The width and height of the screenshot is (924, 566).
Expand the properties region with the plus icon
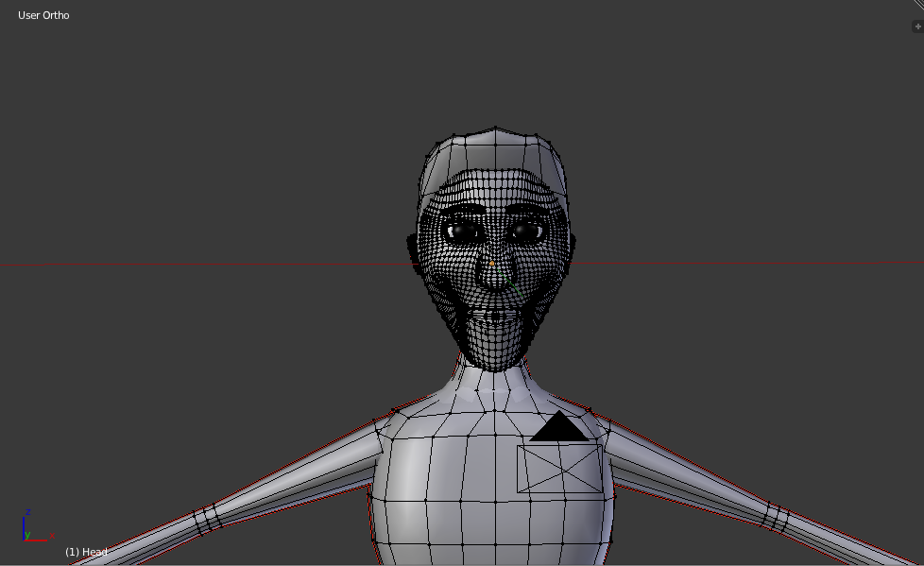pos(917,26)
